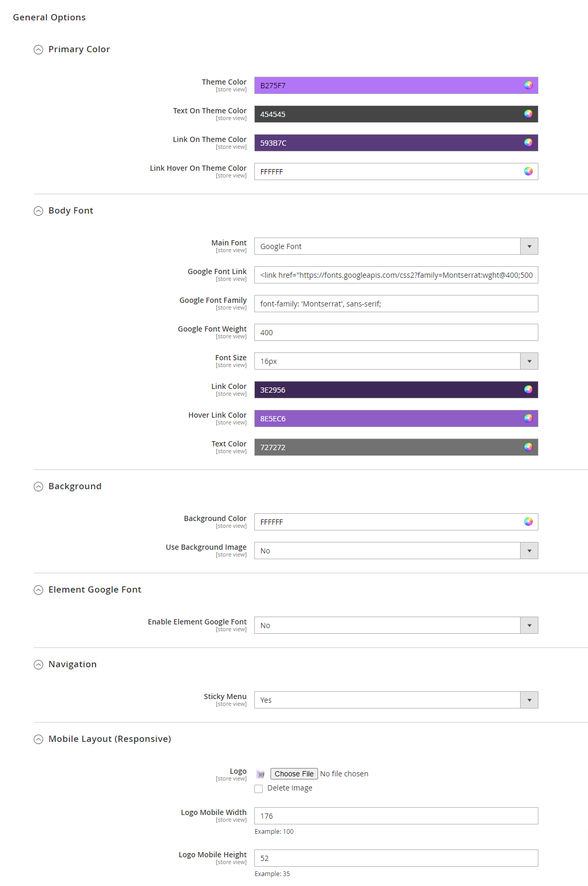This screenshot has width=588, height=886.
Task: Open the Sticky Menu dropdown
Action: (396, 700)
